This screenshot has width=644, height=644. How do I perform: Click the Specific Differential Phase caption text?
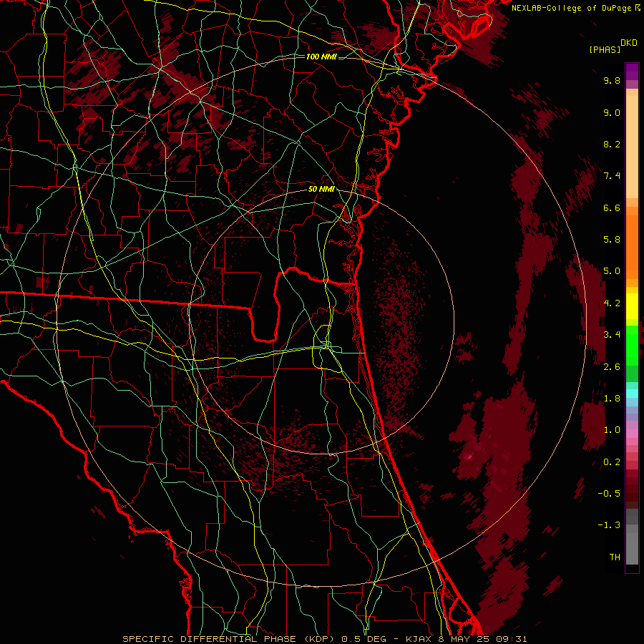pos(324,639)
